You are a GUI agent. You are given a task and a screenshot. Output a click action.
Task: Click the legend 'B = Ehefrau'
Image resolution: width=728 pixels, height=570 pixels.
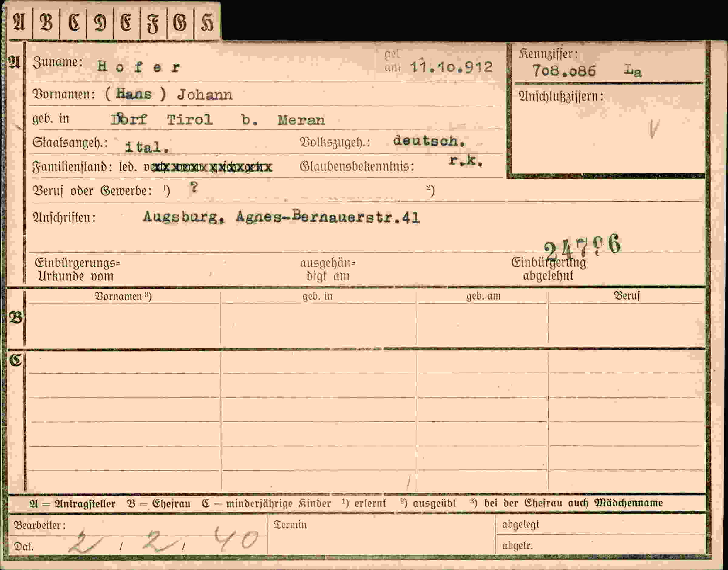pyautogui.click(x=158, y=503)
